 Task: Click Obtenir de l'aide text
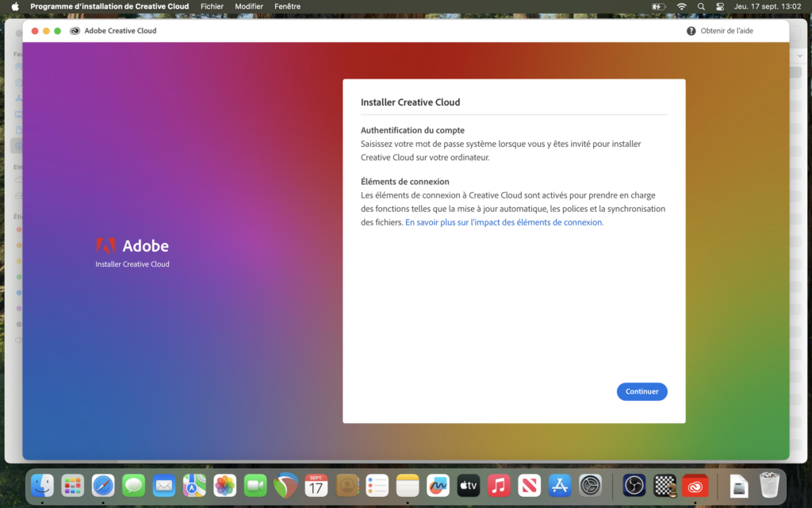click(726, 31)
